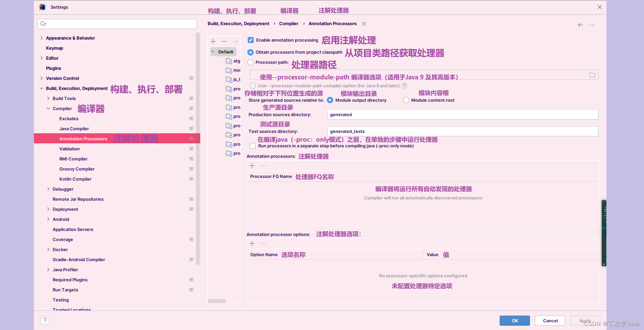Move module to another profile with arrow icon
644x330 pixels.
235,41
